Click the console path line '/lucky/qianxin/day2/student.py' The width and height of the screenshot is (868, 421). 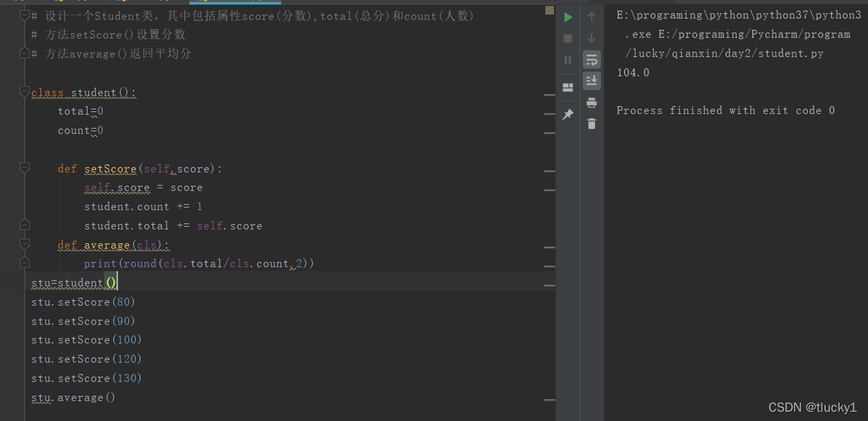pos(724,54)
